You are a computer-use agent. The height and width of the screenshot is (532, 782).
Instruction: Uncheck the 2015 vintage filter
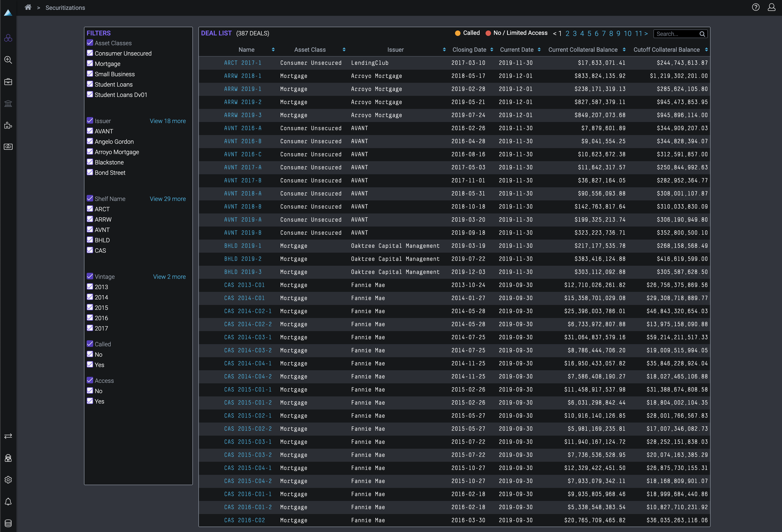90,307
